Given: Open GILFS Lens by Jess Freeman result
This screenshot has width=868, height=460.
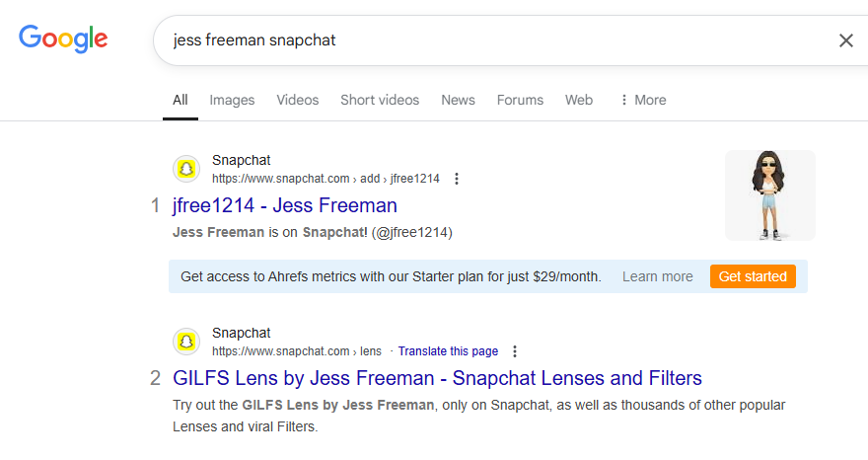Looking at the screenshot, I should pyautogui.click(x=437, y=378).
